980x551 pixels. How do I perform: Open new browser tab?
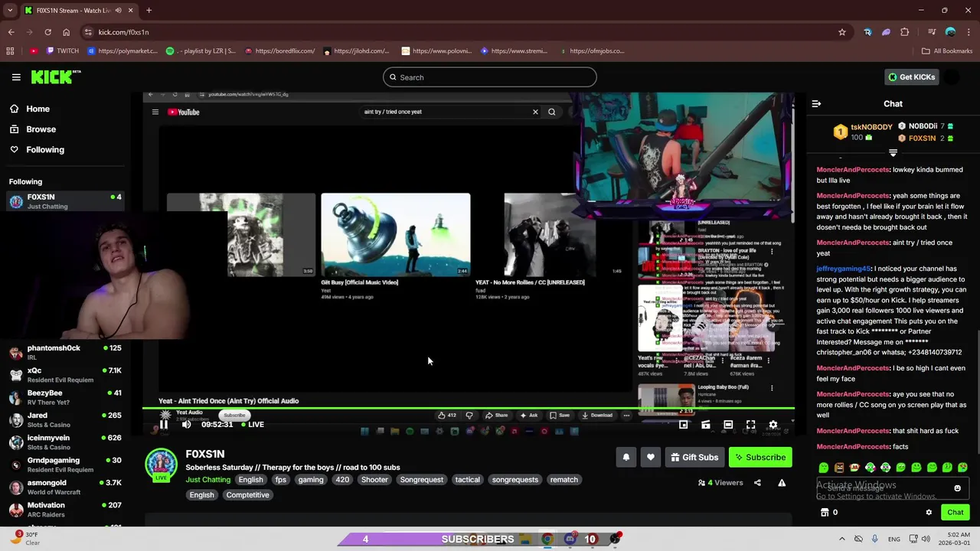tap(149, 10)
